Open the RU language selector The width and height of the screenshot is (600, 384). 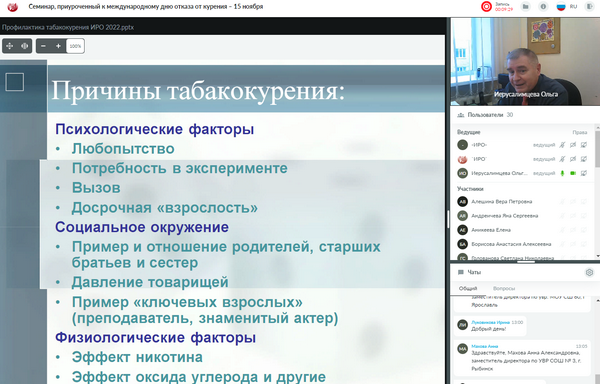567,7
